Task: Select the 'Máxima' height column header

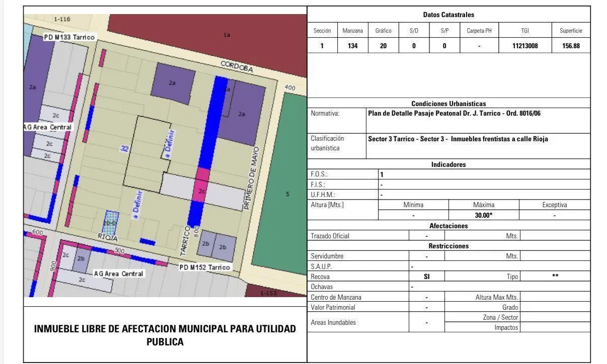Action: (x=484, y=205)
